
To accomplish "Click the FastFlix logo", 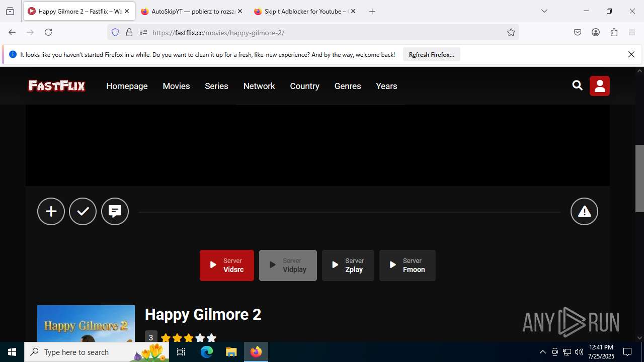I will (56, 86).
